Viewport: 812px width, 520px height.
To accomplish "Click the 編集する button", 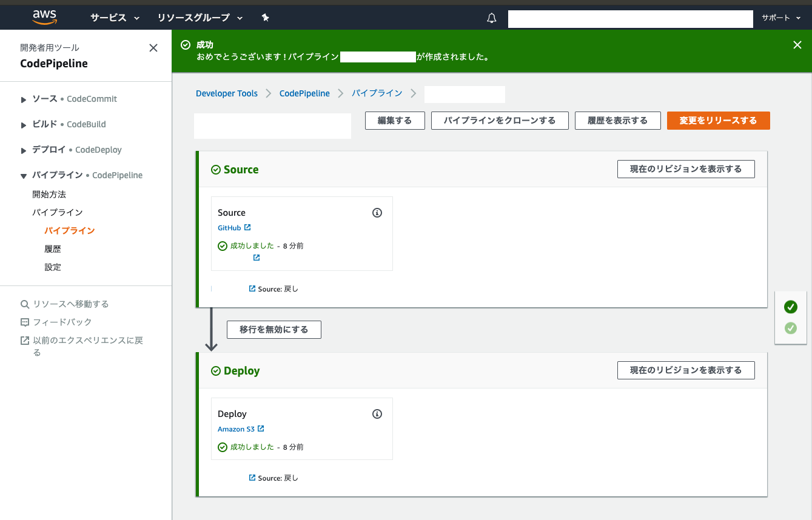I will coord(395,121).
